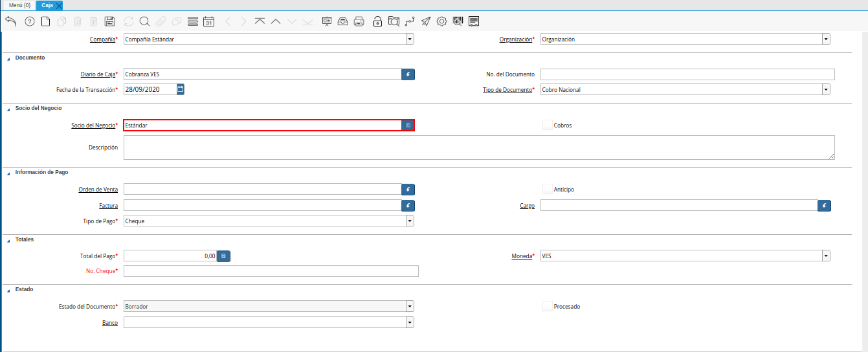Click into the No. Cheque input field
868x352 pixels.
pos(271,271)
